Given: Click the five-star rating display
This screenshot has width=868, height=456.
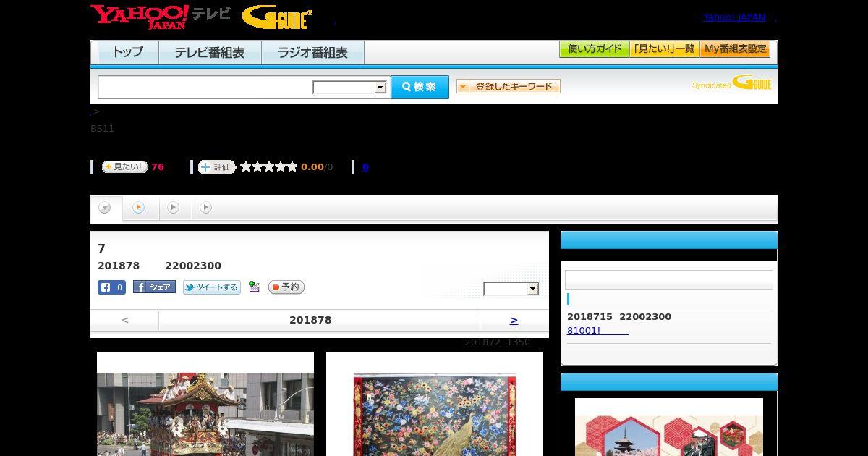Looking at the screenshot, I should (x=269, y=167).
